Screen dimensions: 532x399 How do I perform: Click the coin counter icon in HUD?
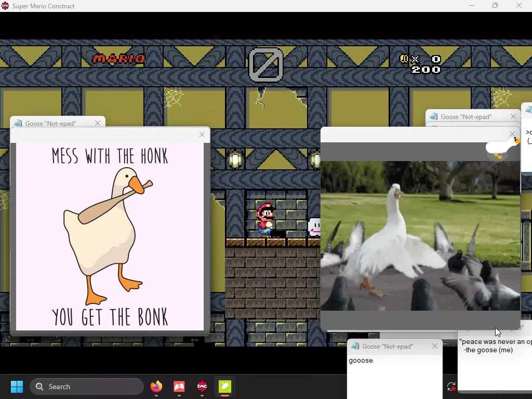[404, 59]
